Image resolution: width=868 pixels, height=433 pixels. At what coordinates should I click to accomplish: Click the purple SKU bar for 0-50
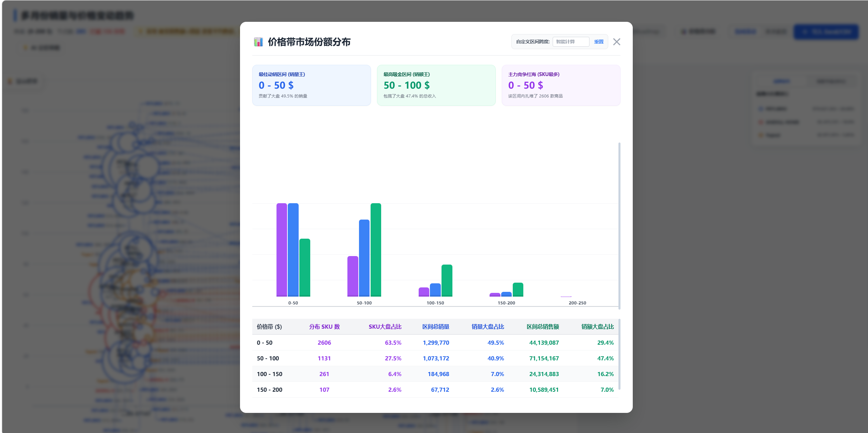(282, 250)
